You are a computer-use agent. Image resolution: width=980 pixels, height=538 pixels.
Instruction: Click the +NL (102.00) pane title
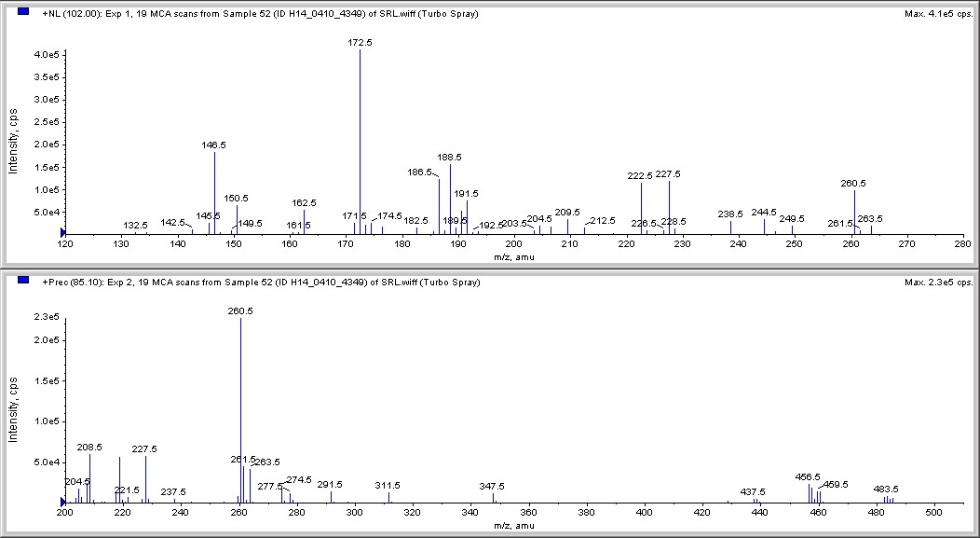tap(260, 14)
